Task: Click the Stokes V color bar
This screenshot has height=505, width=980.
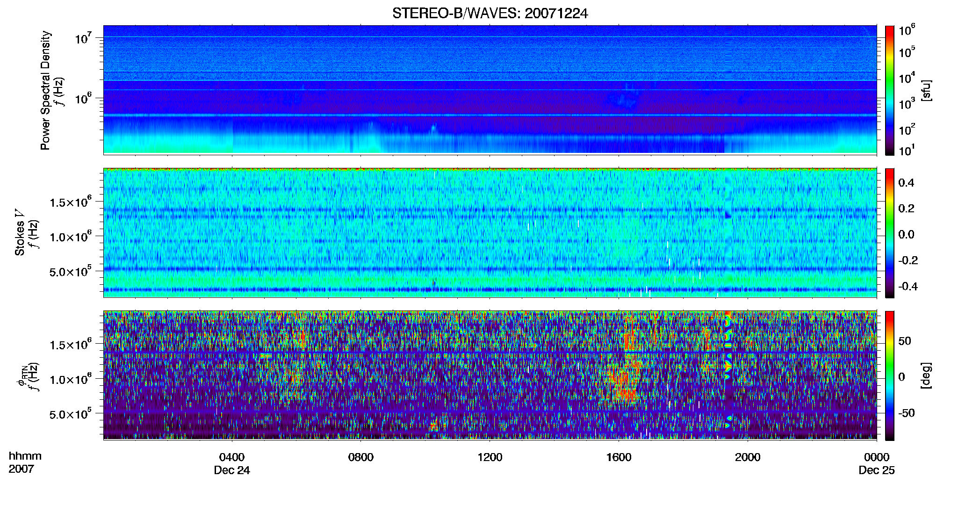Action: (890, 233)
